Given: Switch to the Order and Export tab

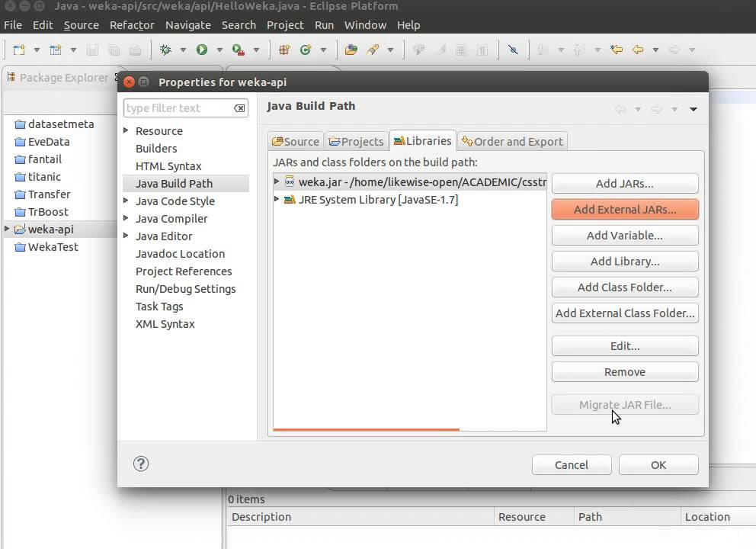Looking at the screenshot, I should tap(512, 141).
